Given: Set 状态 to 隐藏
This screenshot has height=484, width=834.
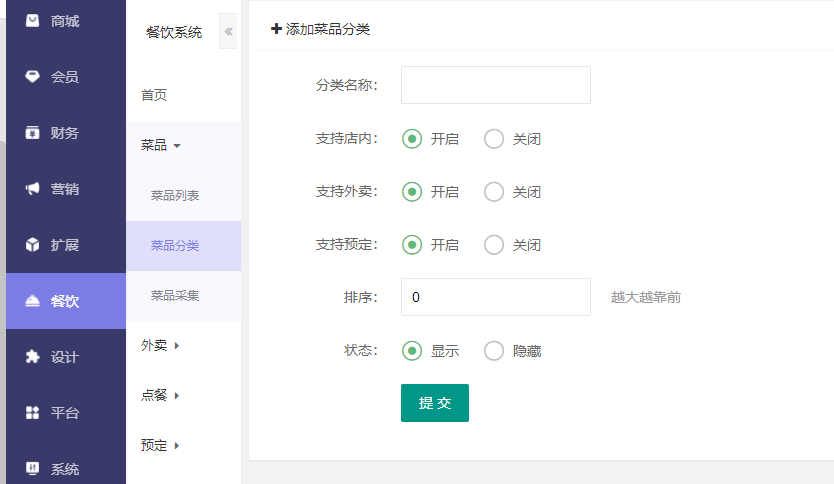Looking at the screenshot, I should click(x=494, y=351).
